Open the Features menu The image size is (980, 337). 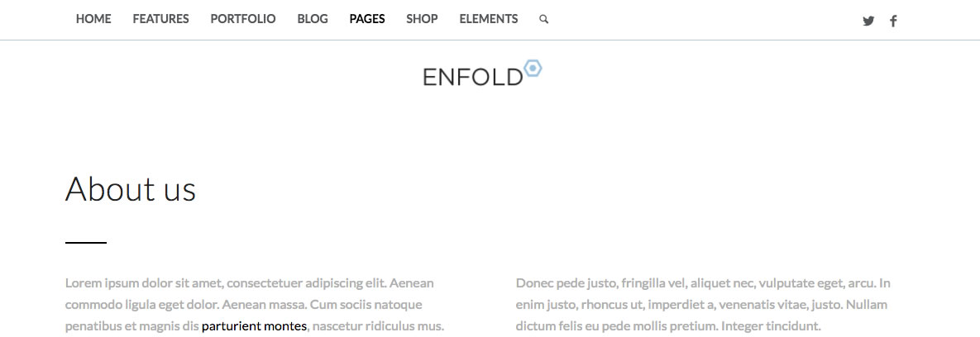point(160,19)
